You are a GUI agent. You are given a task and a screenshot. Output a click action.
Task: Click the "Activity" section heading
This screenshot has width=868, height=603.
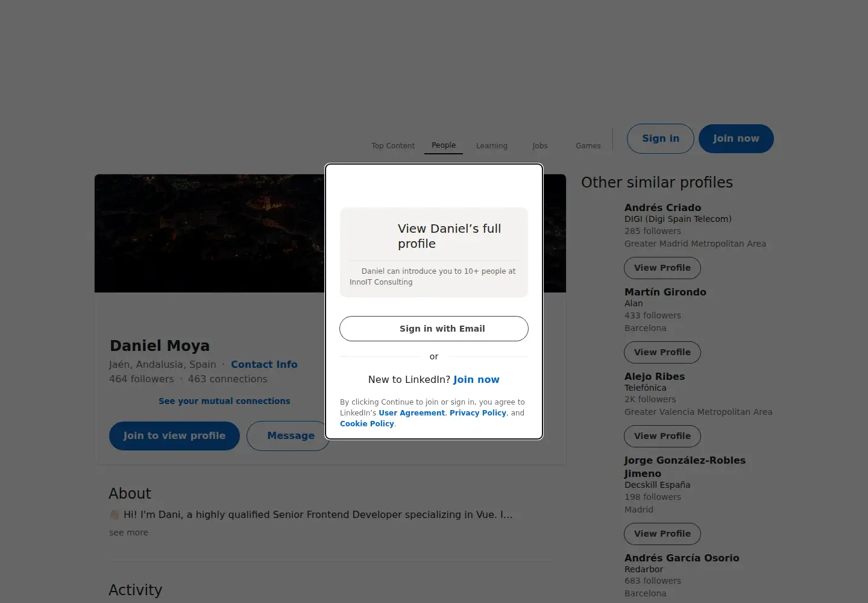tap(136, 590)
